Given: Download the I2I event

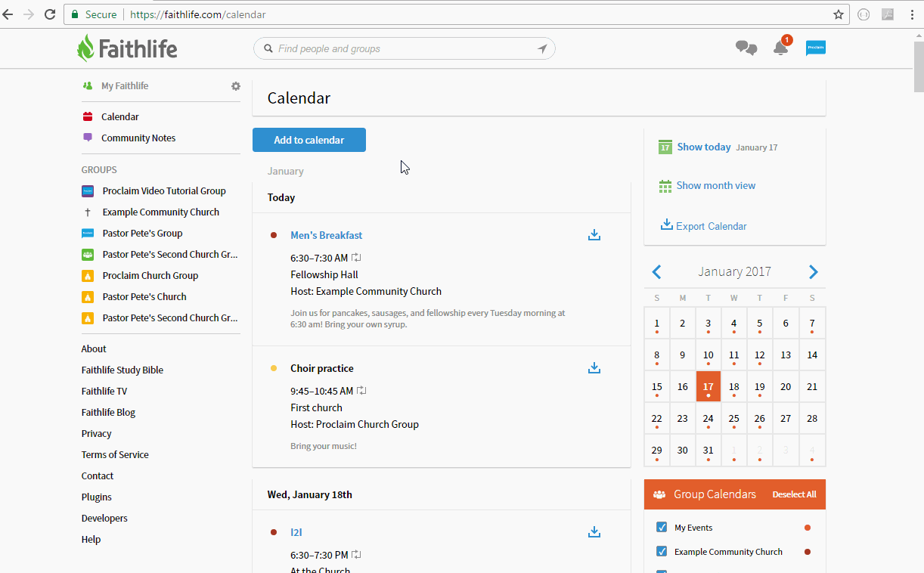Looking at the screenshot, I should (x=594, y=532).
